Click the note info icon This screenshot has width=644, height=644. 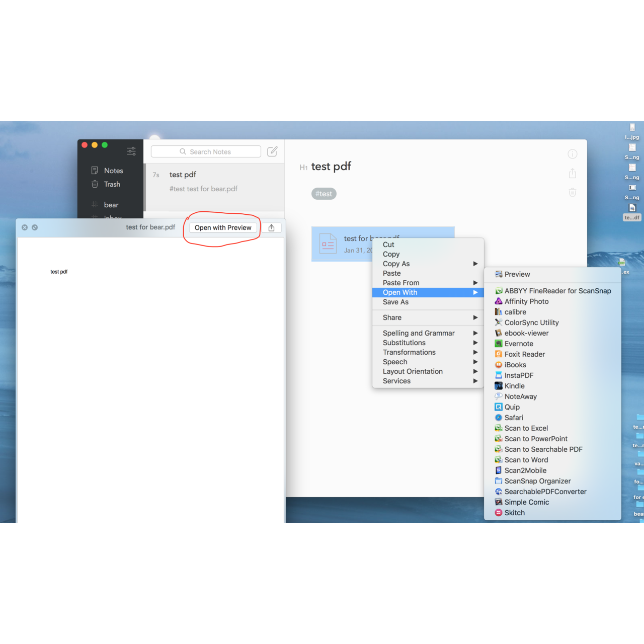573,154
